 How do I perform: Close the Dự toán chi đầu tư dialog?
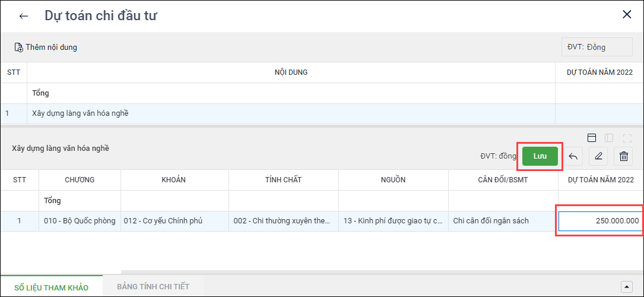[x=627, y=15]
